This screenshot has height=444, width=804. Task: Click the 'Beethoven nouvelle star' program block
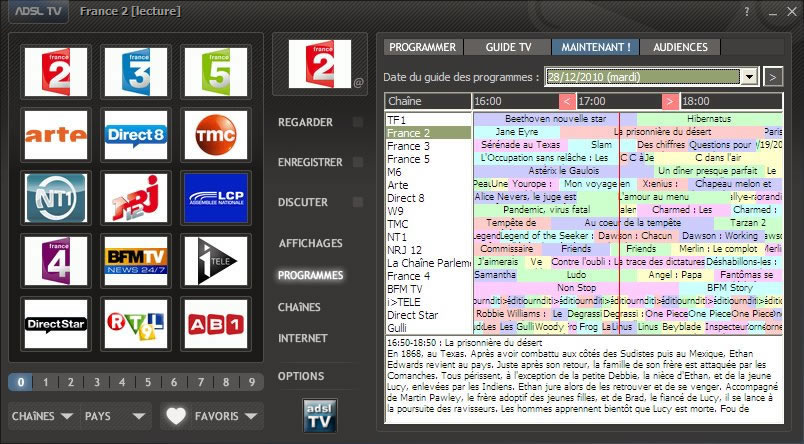click(555, 119)
